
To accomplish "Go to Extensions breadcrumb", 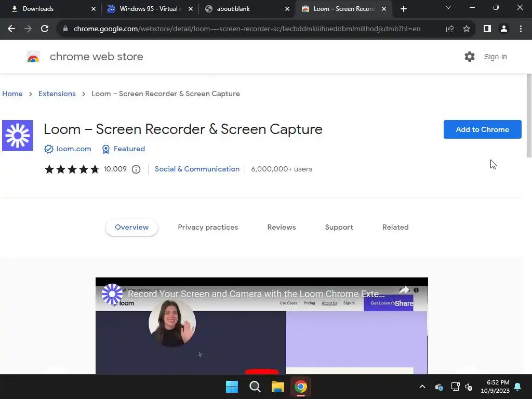I will pos(57,94).
